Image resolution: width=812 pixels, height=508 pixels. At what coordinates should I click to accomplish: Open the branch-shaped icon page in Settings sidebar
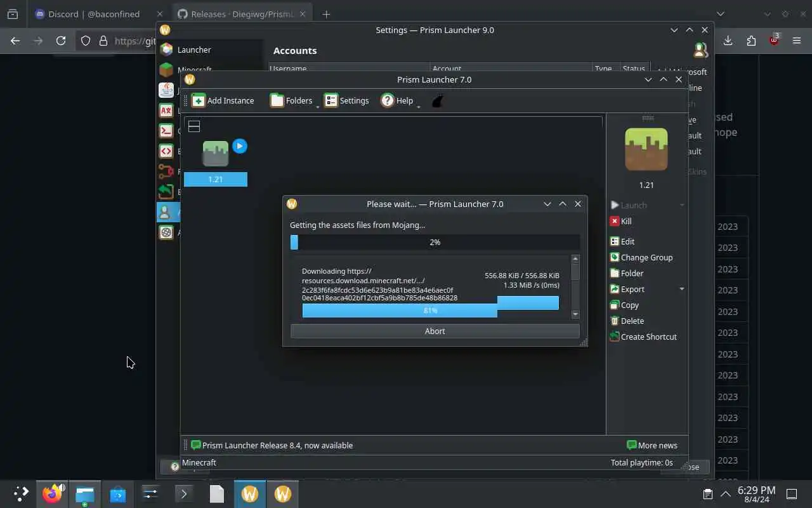click(166, 171)
